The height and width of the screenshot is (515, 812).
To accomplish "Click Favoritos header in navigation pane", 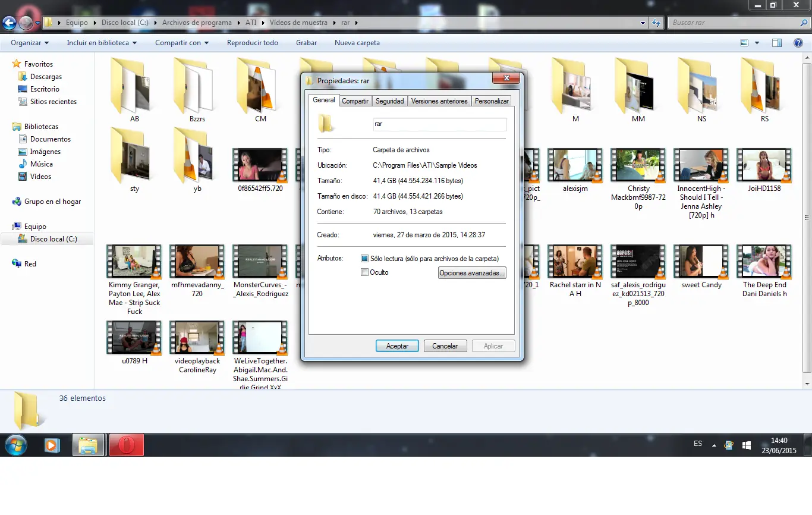I will 39,64.
